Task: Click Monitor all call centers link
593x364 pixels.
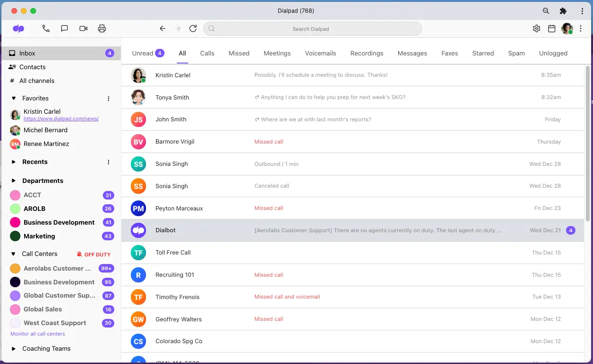Action: 37,334
